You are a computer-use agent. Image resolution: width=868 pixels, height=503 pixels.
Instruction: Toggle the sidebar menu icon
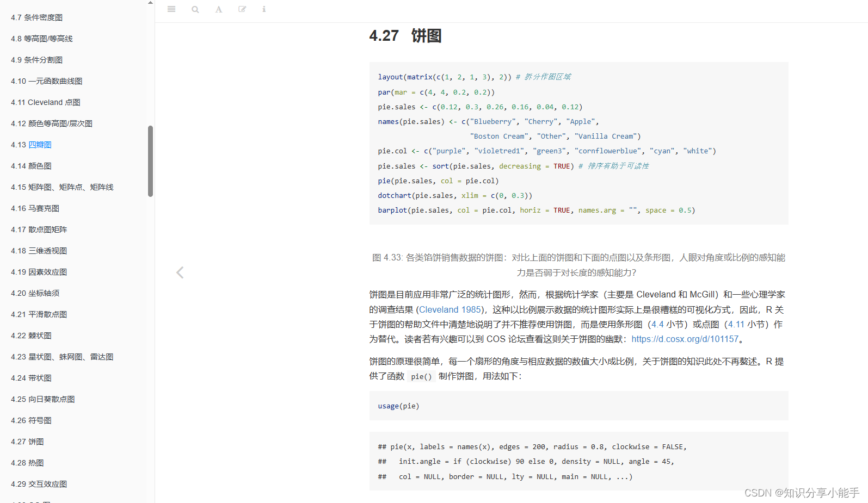point(171,9)
